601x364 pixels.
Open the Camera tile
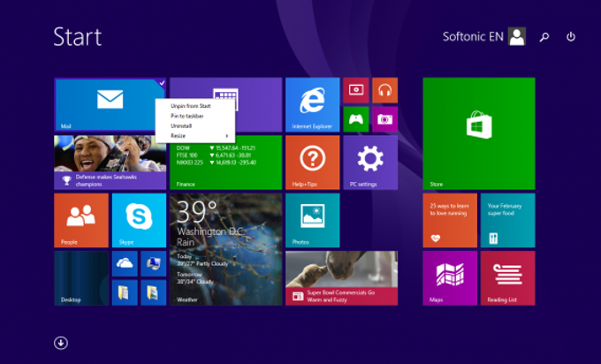(384, 119)
